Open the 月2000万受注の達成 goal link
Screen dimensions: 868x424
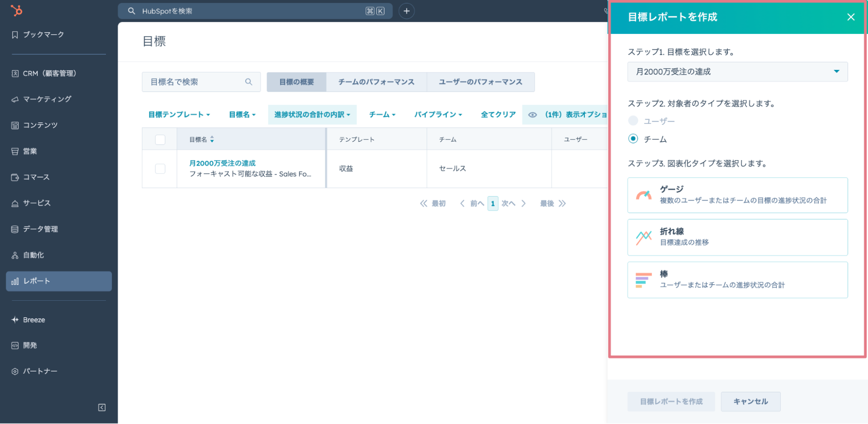[222, 163]
